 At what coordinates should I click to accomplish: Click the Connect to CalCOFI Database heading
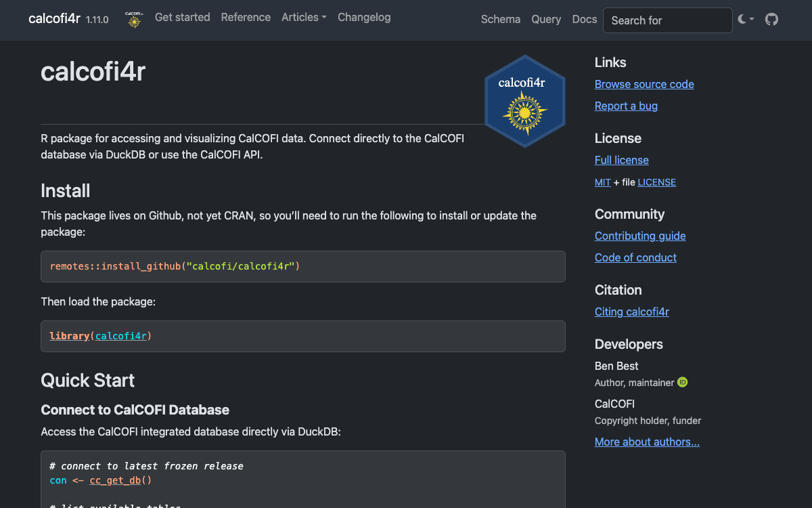pyautogui.click(x=135, y=410)
